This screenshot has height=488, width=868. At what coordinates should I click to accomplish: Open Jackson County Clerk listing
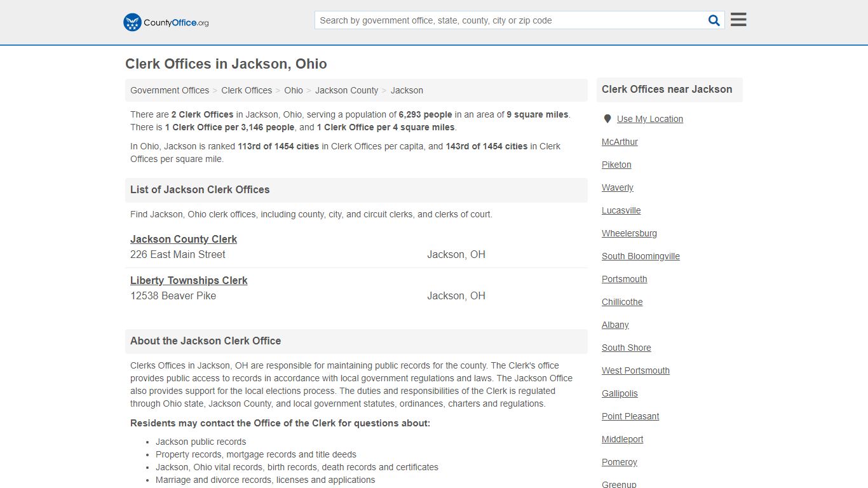184,239
